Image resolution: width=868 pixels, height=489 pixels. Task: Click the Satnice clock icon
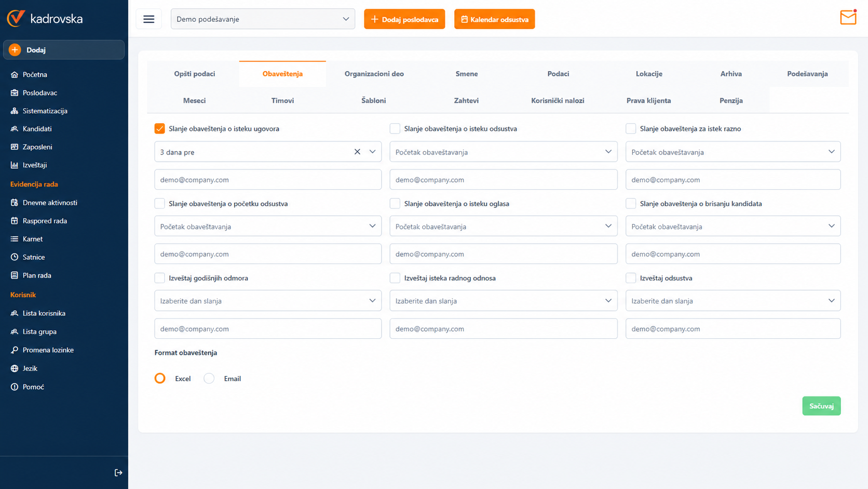15,257
